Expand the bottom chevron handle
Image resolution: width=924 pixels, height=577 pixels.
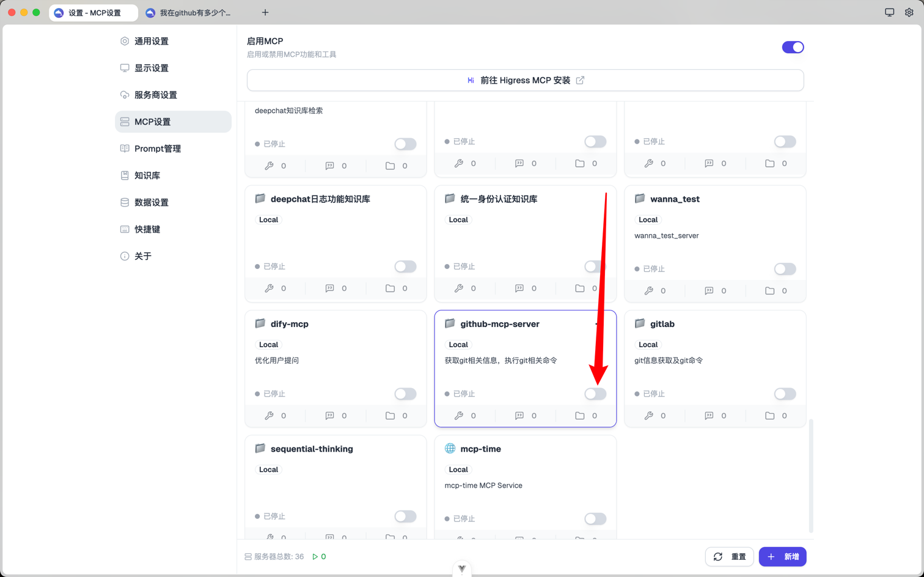[x=462, y=568]
